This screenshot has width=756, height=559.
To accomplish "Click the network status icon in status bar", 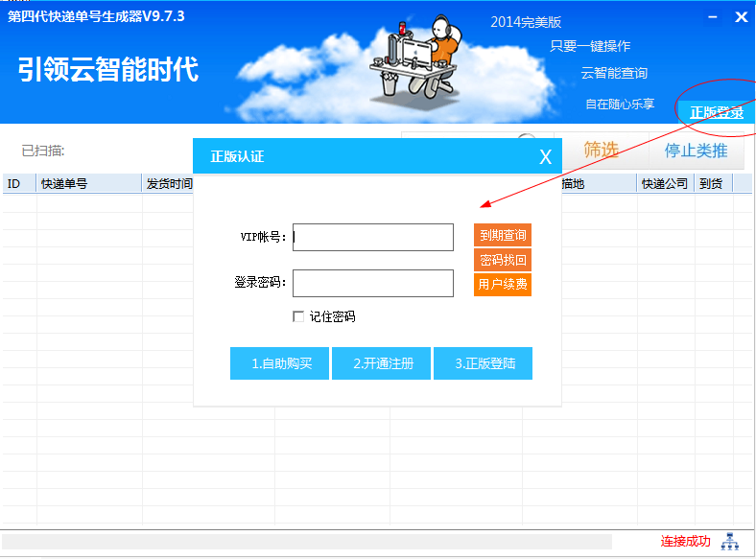I will [729, 541].
